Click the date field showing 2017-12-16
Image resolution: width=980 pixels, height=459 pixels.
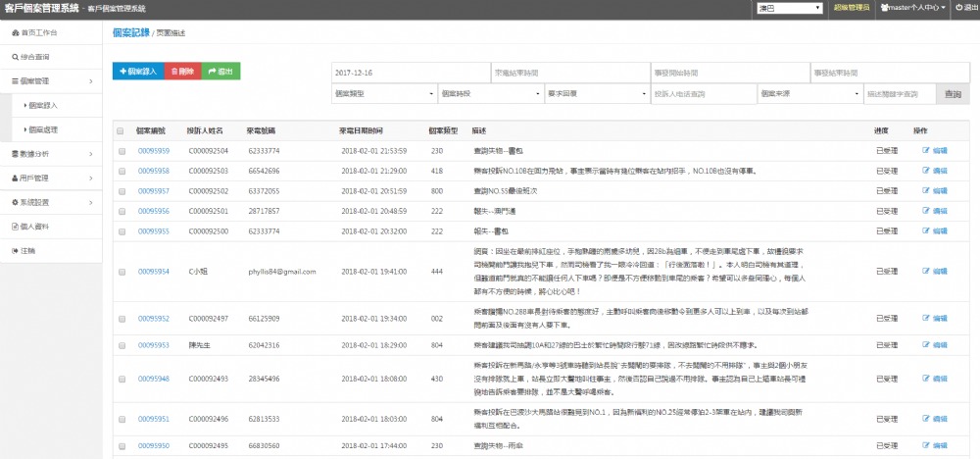(x=411, y=73)
